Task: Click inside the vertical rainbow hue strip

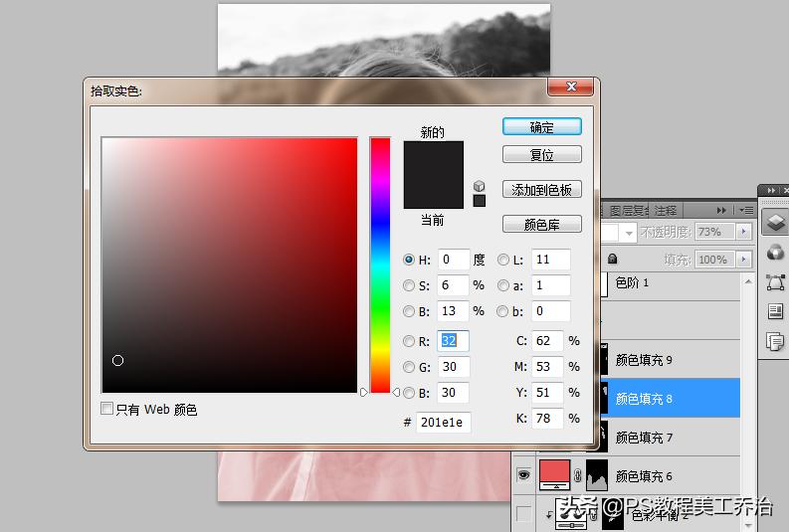Action: pos(380,265)
